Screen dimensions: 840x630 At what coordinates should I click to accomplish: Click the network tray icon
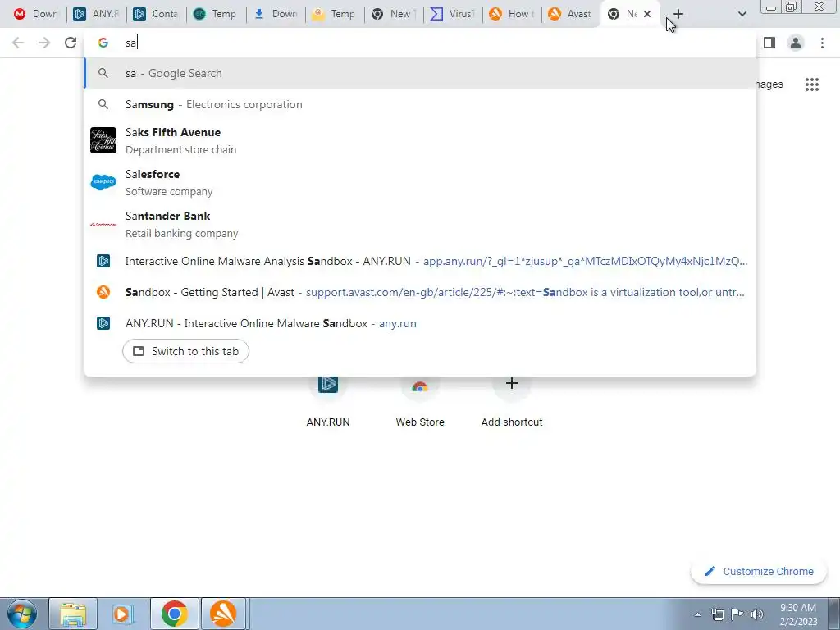pos(717,614)
